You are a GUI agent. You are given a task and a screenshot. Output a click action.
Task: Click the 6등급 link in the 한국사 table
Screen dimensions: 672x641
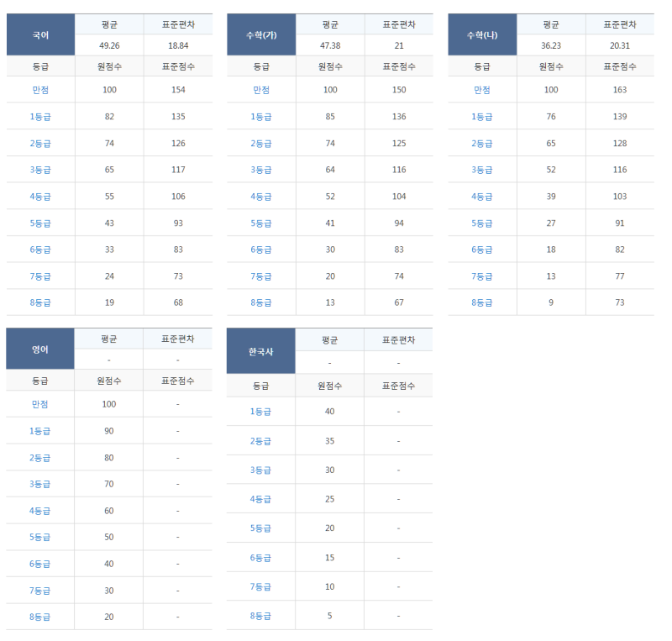[260, 558]
